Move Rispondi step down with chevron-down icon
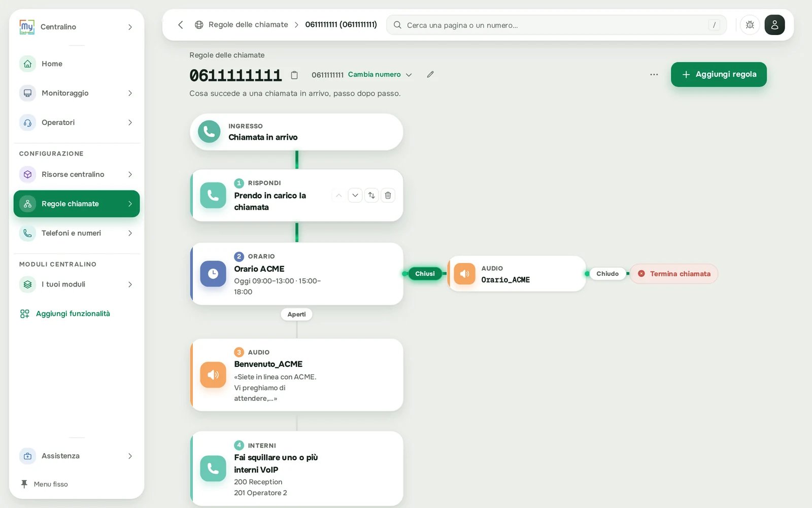 point(355,196)
